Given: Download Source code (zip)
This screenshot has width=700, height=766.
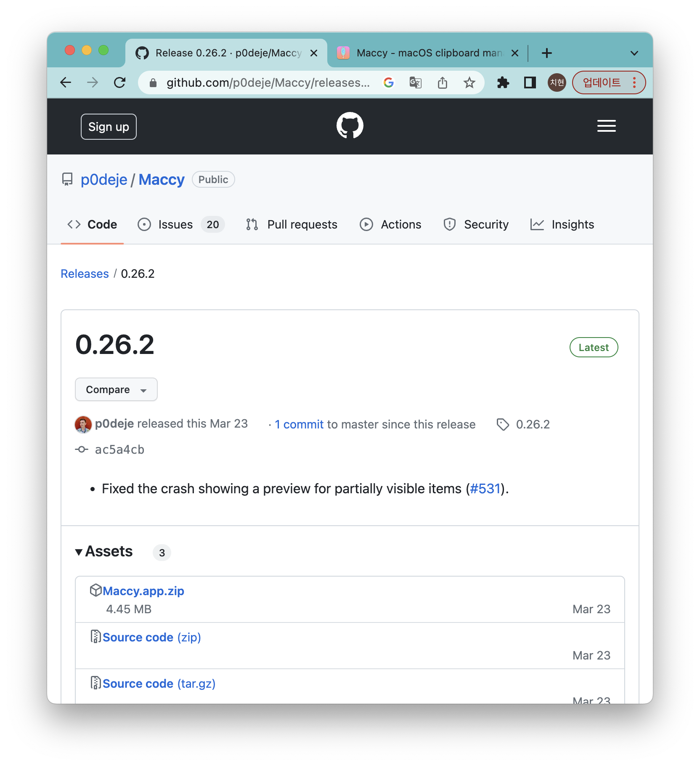Looking at the screenshot, I should (x=152, y=637).
